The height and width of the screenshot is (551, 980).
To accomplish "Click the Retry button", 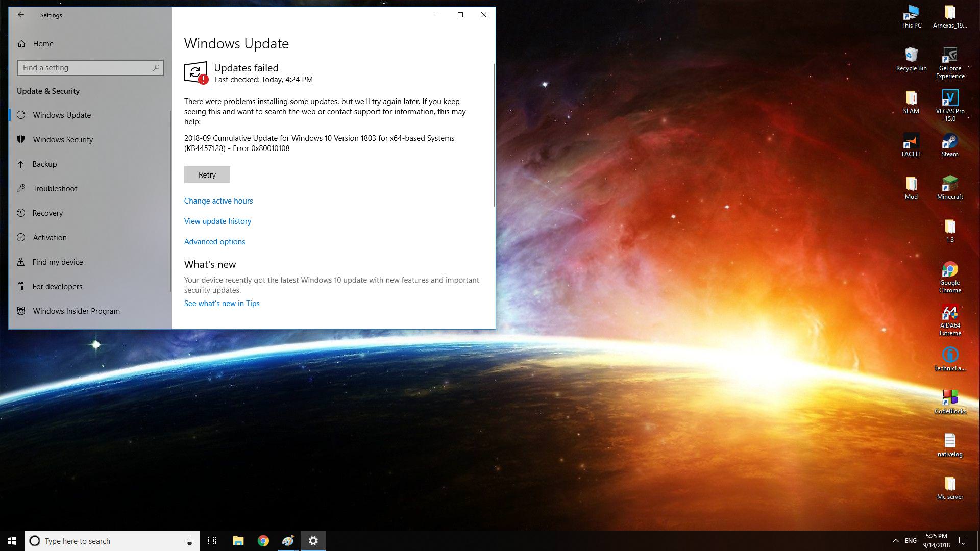I will (207, 174).
